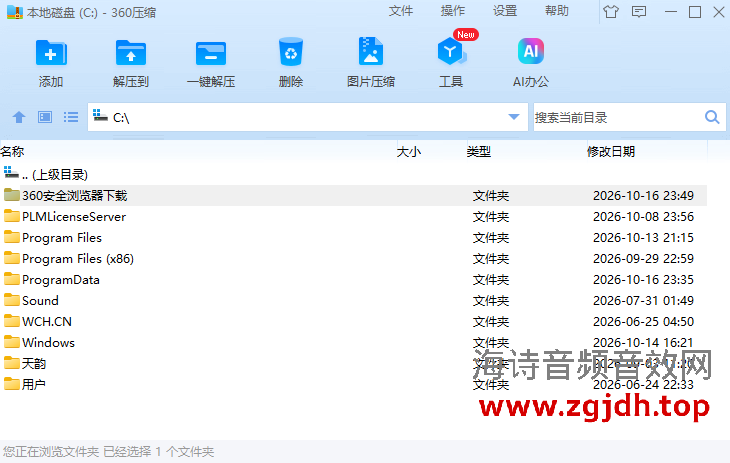Screen dimensions: 730x463
Task: Open the 文件 menu
Action: tap(401, 11)
